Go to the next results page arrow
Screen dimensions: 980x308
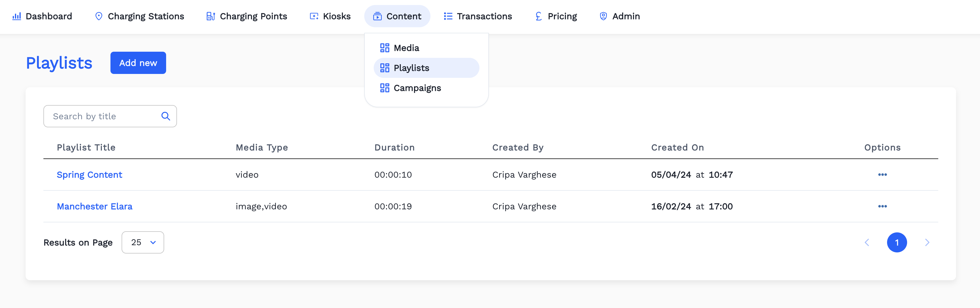[x=927, y=243]
